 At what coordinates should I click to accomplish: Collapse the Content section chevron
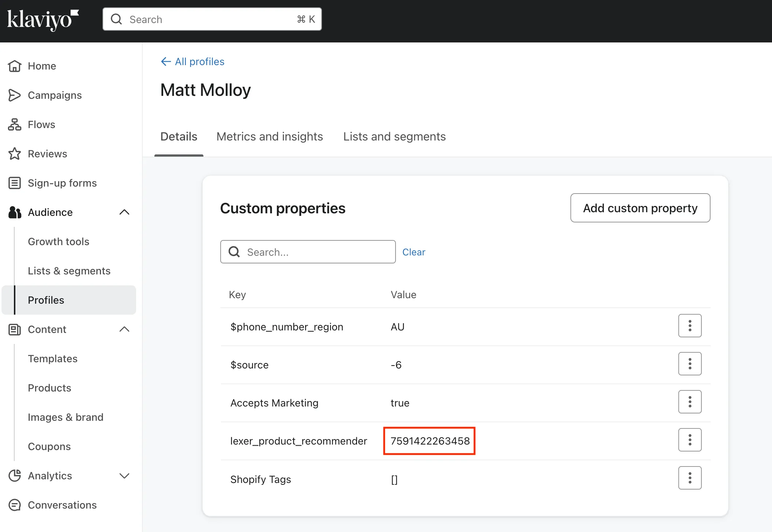pyautogui.click(x=124, y=329)
